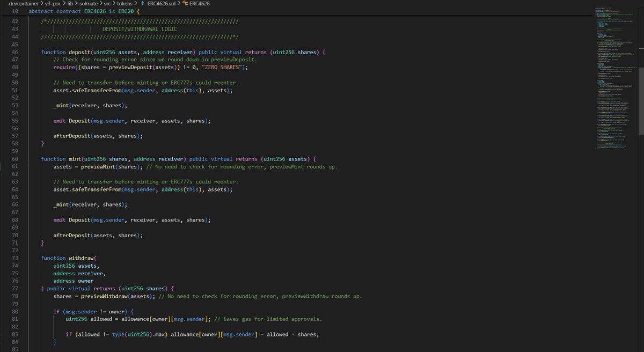Viewport: 644px width, 352px height.
Task: Click 'if (msg.sender != owner)' condition
Action: pyautogui.click(x=90, y=312)
